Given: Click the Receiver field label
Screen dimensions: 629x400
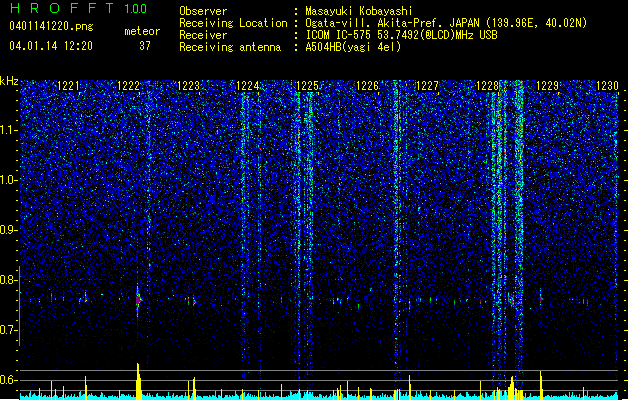Looking at the screenshot, I should 203,35.
